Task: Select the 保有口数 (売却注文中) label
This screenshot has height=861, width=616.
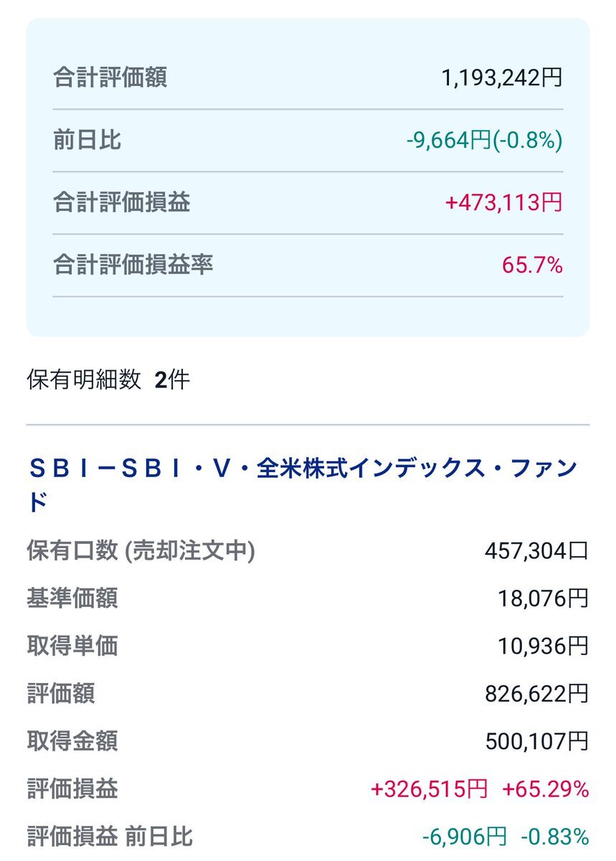Action: tap(141, 551)
